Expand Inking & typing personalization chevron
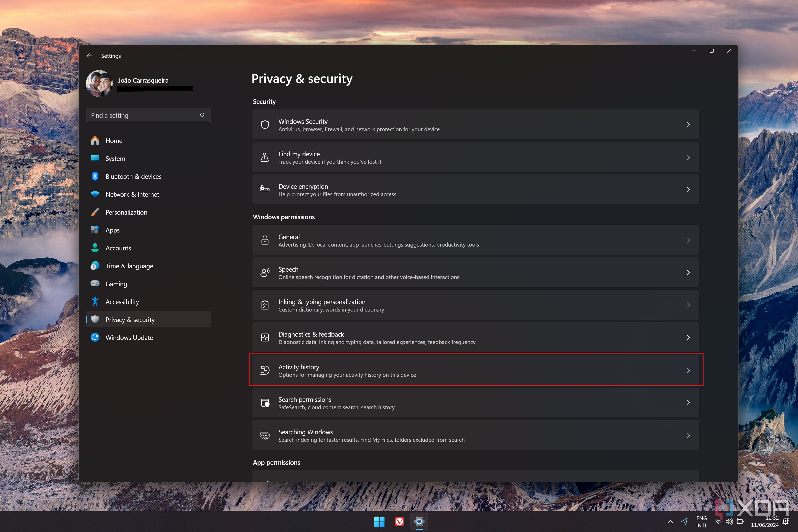This screenshot has height=532, width=798. pos(689,305)
